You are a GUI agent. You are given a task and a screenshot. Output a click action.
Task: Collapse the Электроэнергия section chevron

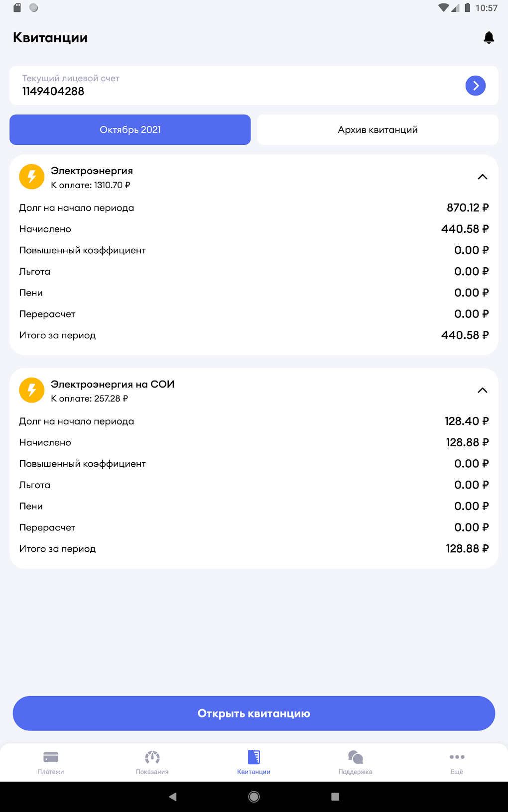pyautogui.click(x=482, y=177)
